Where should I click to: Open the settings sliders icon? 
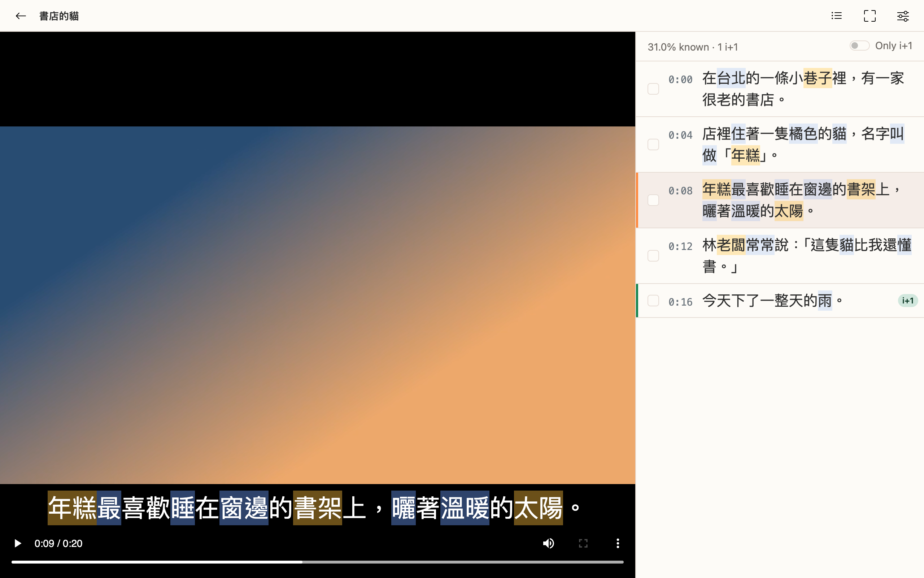(x=903, y=16)
